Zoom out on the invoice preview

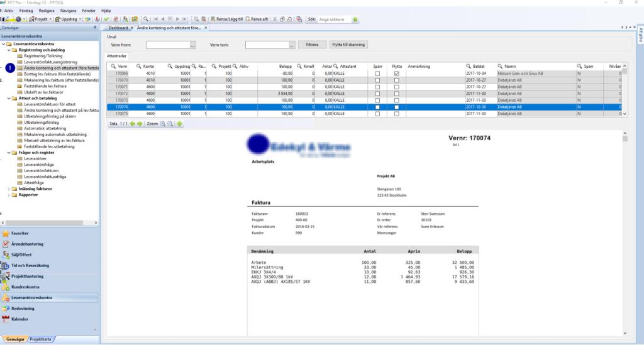[x=170, y=123]
